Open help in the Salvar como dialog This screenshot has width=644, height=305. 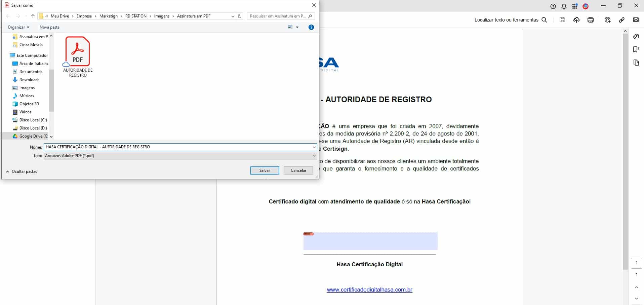pyautogui.click(x=311, y=27)
